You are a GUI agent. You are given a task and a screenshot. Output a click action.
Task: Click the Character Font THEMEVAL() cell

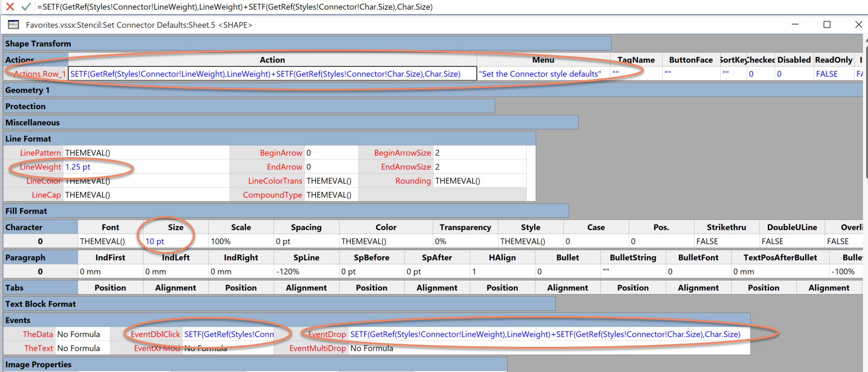pyautogui.click(x=110, y=241)
